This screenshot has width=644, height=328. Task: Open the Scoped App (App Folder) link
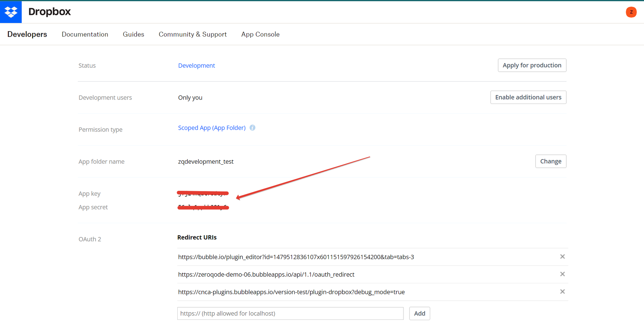(212, 128)
